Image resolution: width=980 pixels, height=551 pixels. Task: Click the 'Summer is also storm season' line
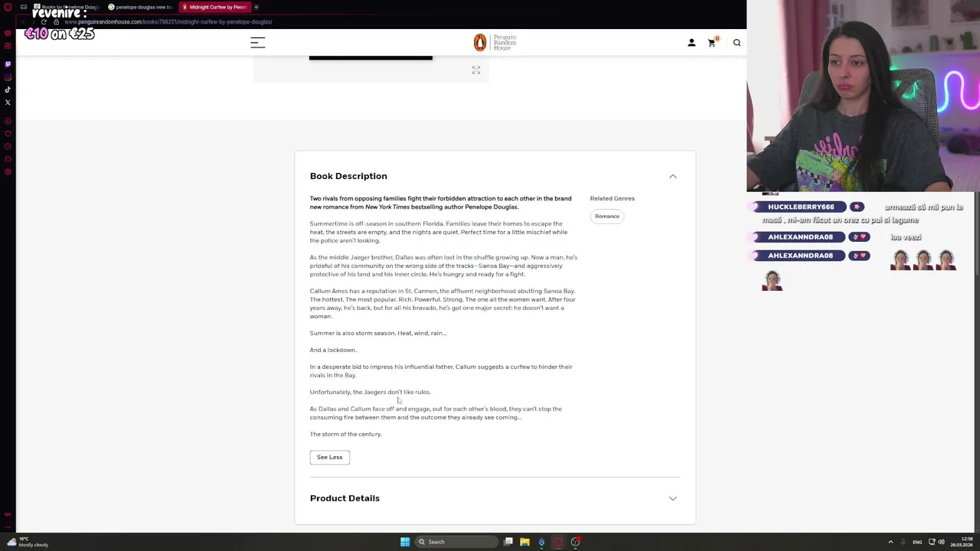click(x=378, y=333)
